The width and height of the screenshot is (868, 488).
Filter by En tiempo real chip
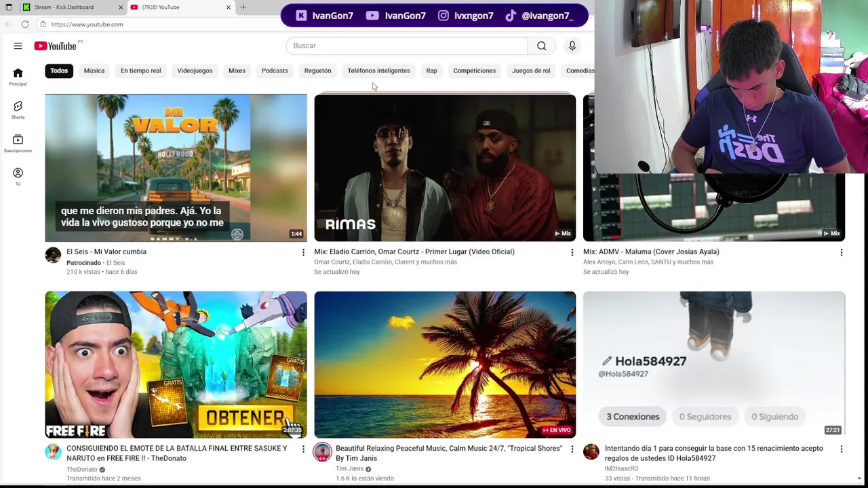click(141, 70)
